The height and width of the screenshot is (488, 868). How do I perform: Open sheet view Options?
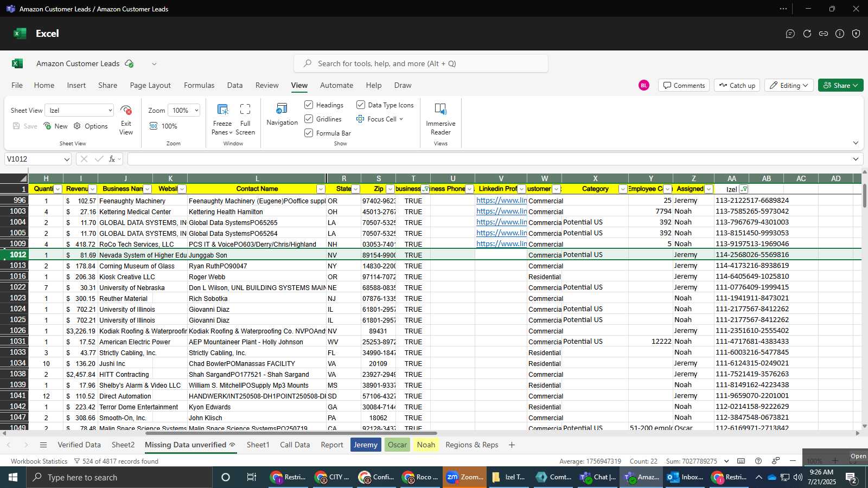(x=91, y=126)
